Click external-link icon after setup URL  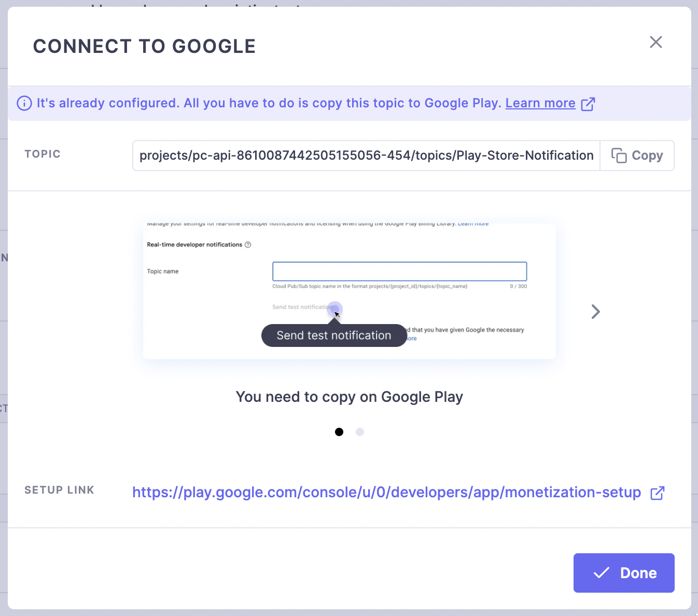point(658,493)
